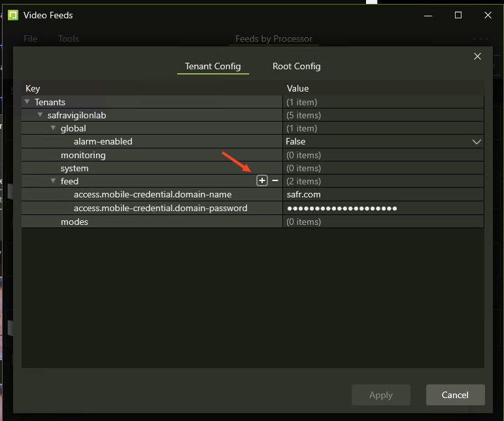Open the File menu
Viewport: 504px width, 421px height.
click(x=30, y=39)
